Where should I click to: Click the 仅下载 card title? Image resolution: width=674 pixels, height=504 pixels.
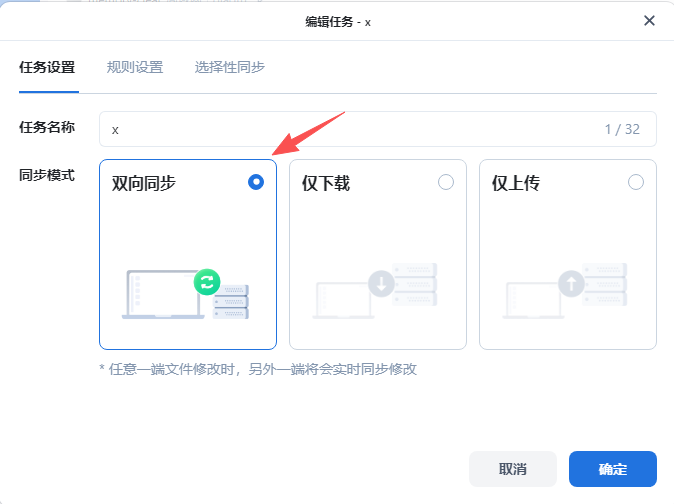pos(326,183)
